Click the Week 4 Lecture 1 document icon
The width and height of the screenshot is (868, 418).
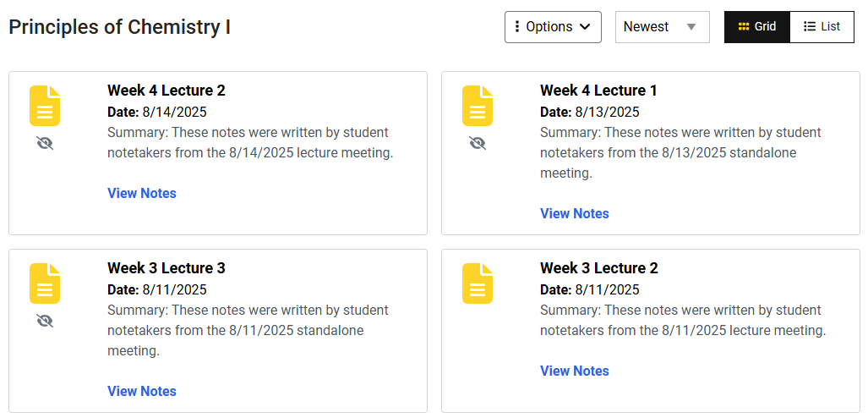click(x=478, y=106)
